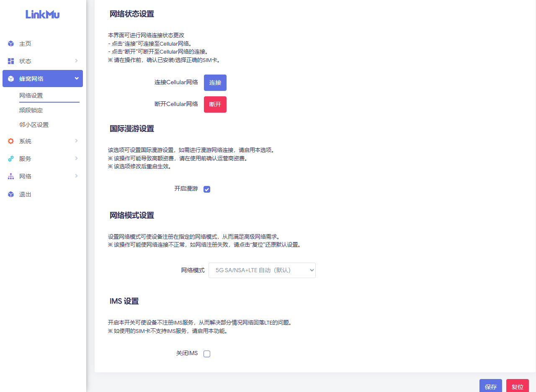Click the cube icon beside 蜂窝网络

(x=11, y=79)
